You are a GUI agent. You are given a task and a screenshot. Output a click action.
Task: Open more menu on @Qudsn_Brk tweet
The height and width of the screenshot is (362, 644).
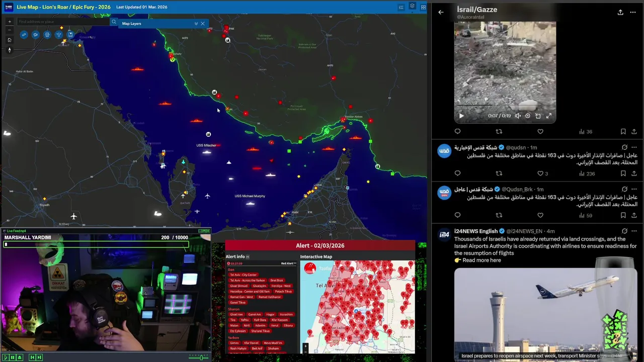click(x=634, y=189)
